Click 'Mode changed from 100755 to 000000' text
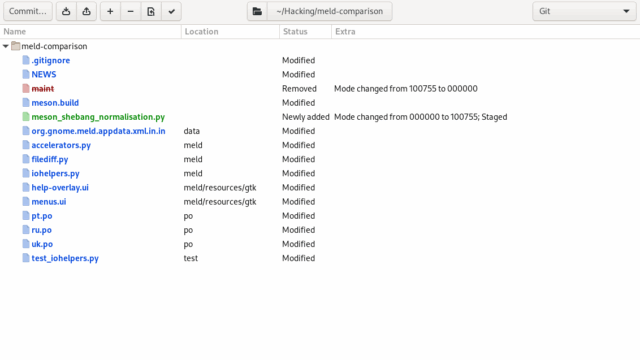This screenshot has width=640, height=360. pyautogui.click(x=406, y=89)
